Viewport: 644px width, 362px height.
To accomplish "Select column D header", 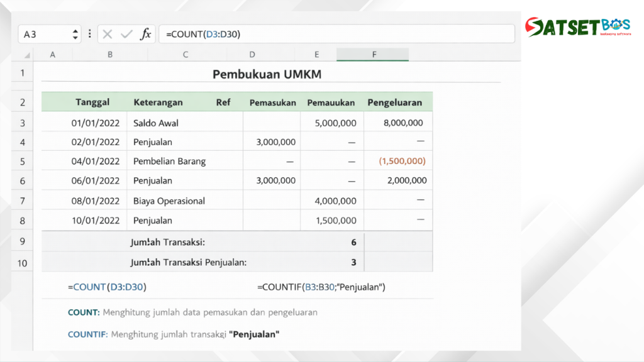I will tap(252, 55).
